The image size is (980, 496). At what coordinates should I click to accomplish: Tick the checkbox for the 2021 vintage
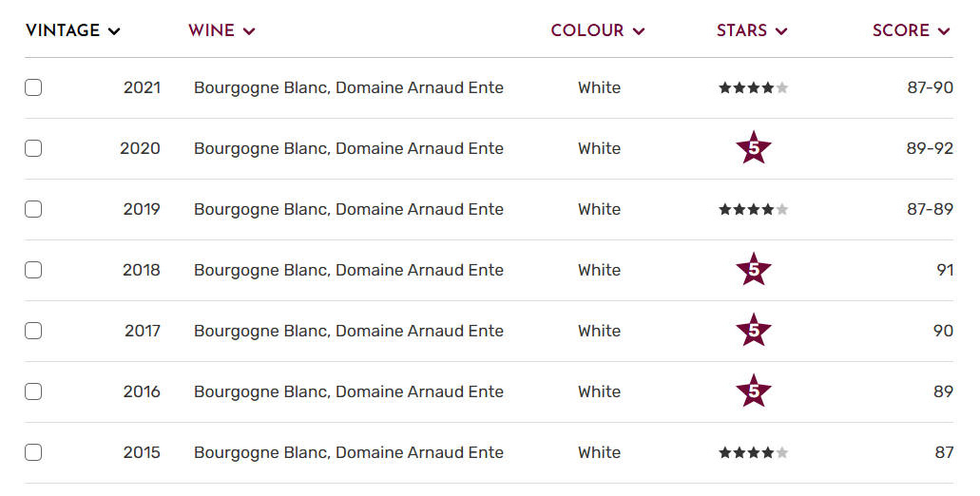33,87
